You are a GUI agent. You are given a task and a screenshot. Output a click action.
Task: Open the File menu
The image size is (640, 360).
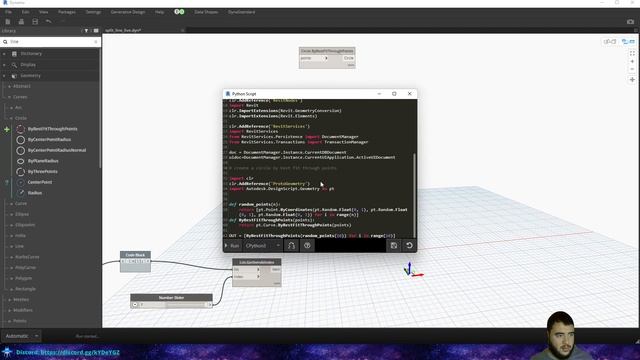pos(8,12)
